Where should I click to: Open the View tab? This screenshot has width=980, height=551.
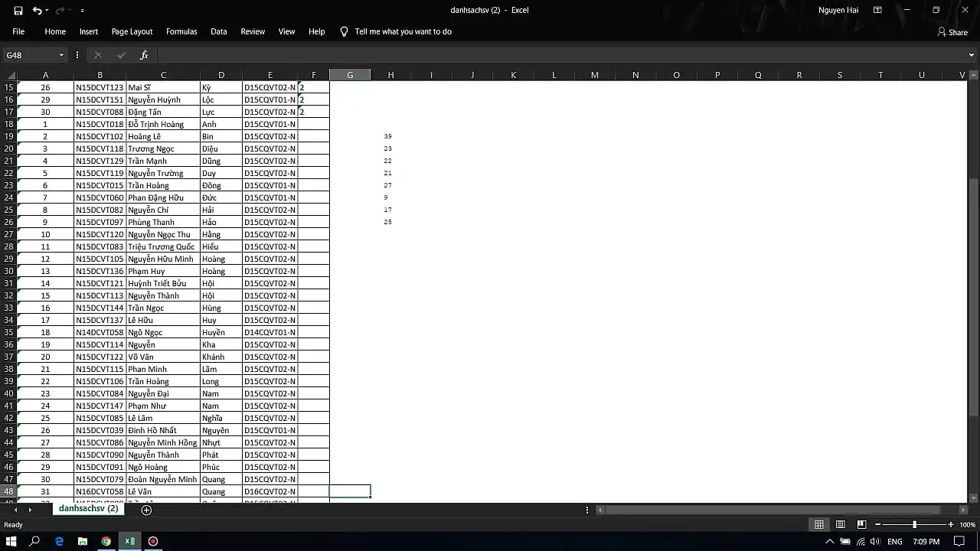click(287, 31)
